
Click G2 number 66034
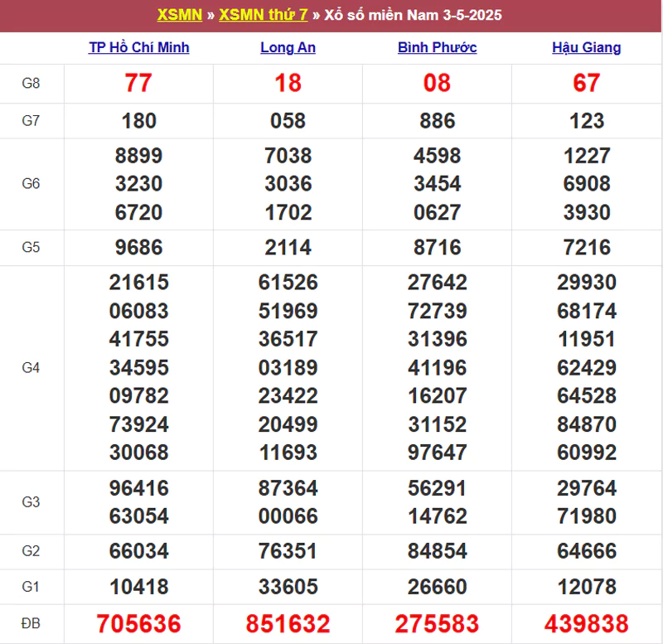[139, 551]
